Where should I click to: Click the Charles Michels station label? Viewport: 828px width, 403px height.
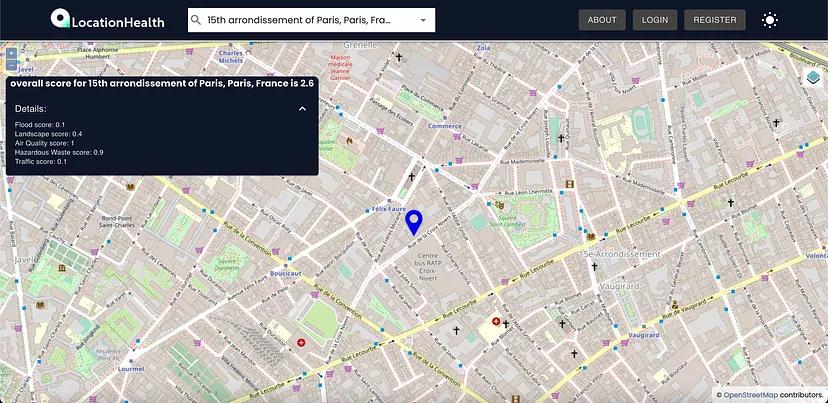pos(231,57)
